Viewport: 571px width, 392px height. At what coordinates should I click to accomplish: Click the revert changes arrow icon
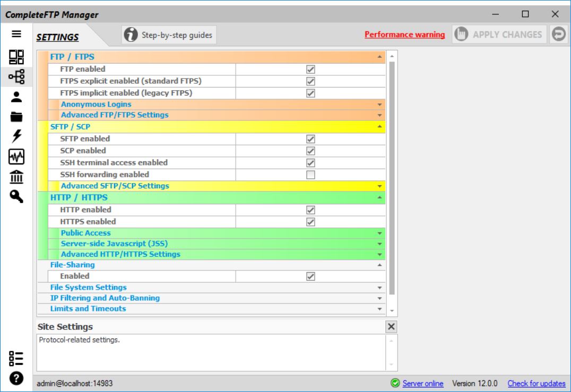click(x=559, y=34)
